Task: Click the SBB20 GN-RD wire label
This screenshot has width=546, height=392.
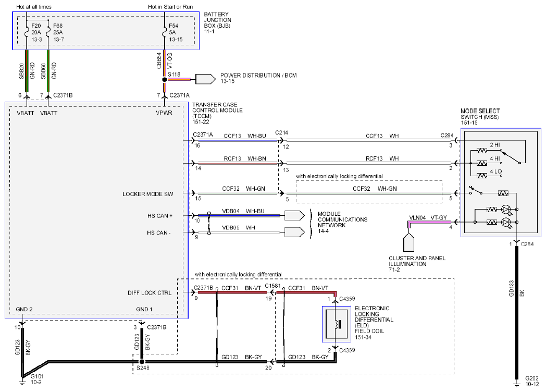Action: [x=27, y=71]
